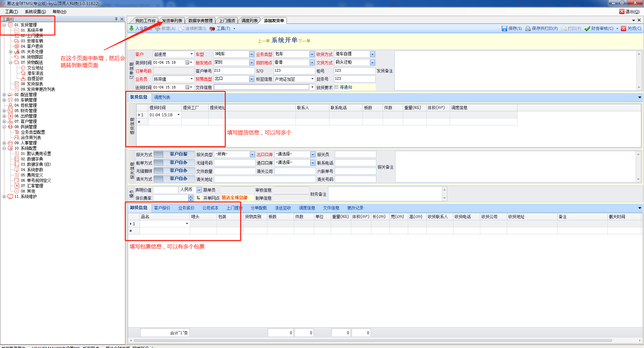Click the 下一单 next order link
This screenshot has height=348, width=644.
(x=305, y=41)
